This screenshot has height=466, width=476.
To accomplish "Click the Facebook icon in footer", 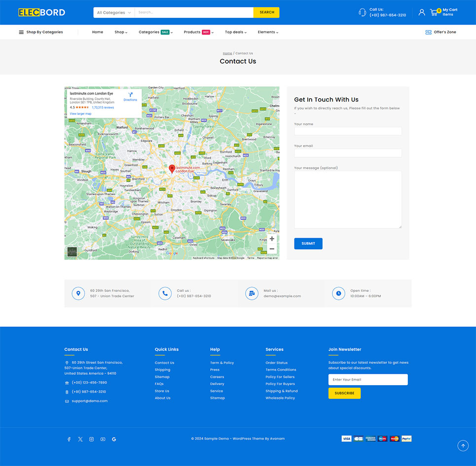I will [x=69, y=439].
